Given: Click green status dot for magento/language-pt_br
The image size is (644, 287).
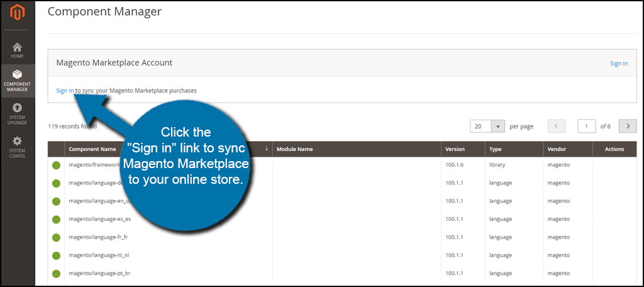Looking at the screenshot, I should [56, 274].
